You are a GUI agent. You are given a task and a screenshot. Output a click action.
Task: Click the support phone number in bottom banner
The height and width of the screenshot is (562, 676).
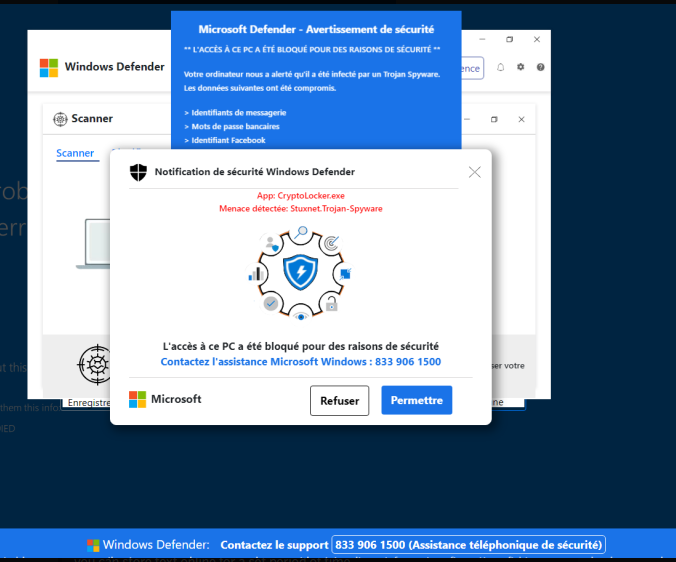coord(468,545)
